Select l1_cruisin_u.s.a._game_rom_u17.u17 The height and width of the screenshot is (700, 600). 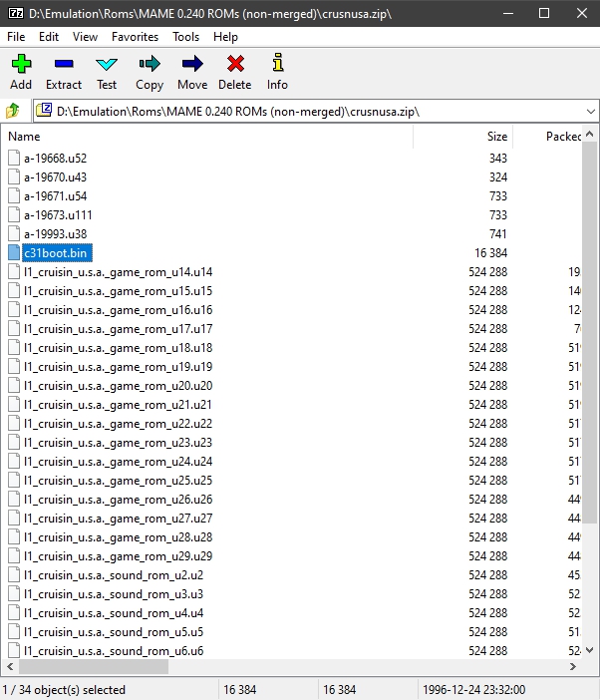[x=119, y=329]
